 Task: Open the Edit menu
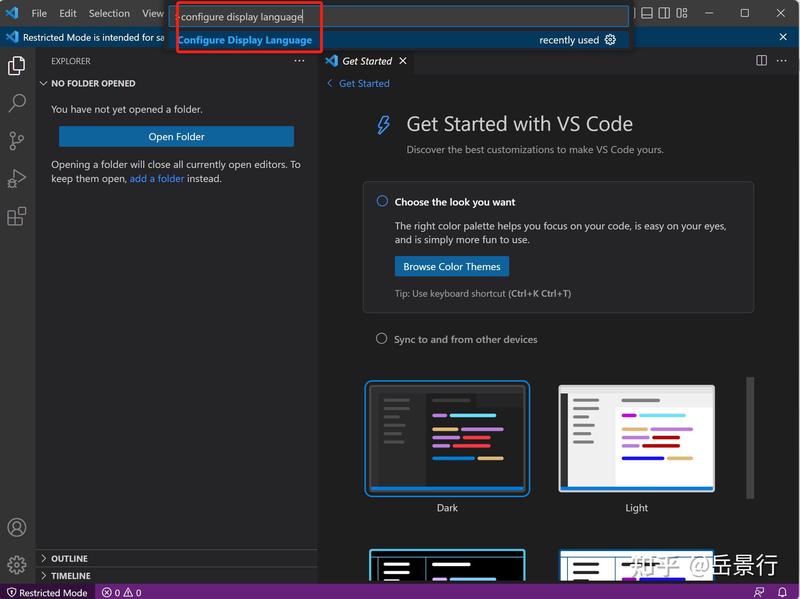[x=67, y=13]
